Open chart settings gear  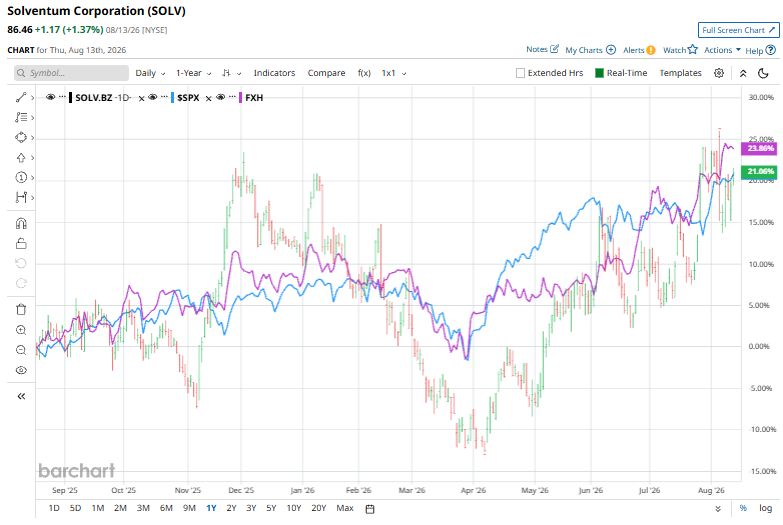tap(719, 73)
